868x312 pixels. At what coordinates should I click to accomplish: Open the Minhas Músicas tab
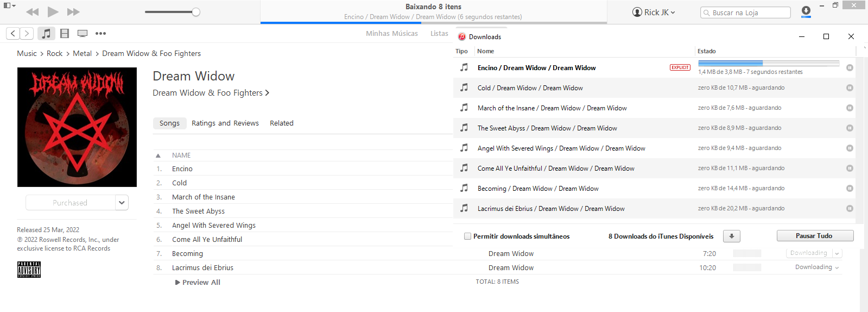click(x=392, y=33)
